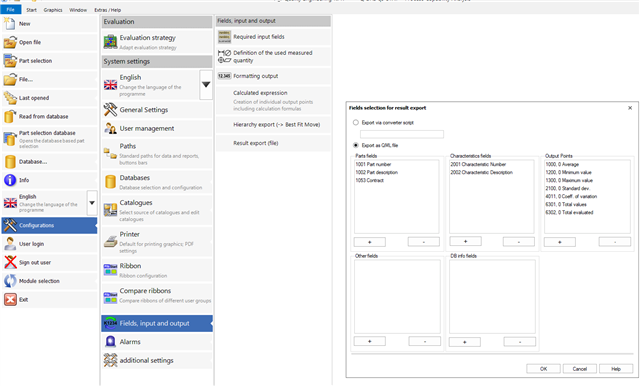Click OK in fields selection dialog
This screenshot has width=640, height=386.
[x=543, y=369]
